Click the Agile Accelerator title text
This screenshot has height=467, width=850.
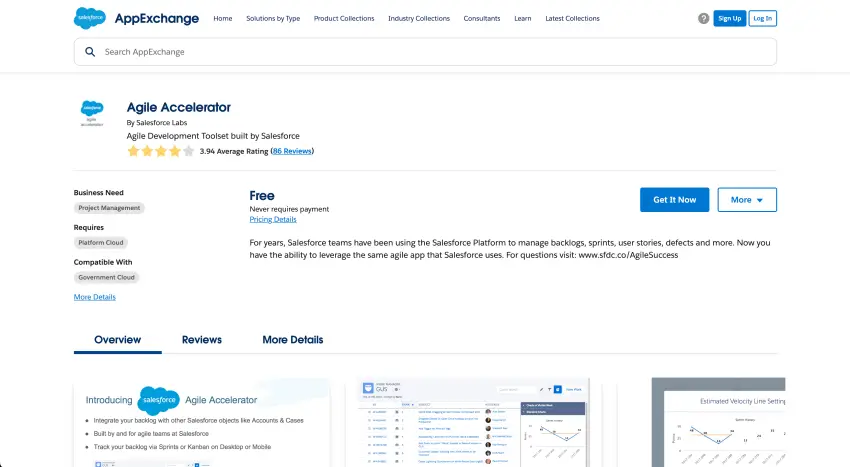point(179,107)
